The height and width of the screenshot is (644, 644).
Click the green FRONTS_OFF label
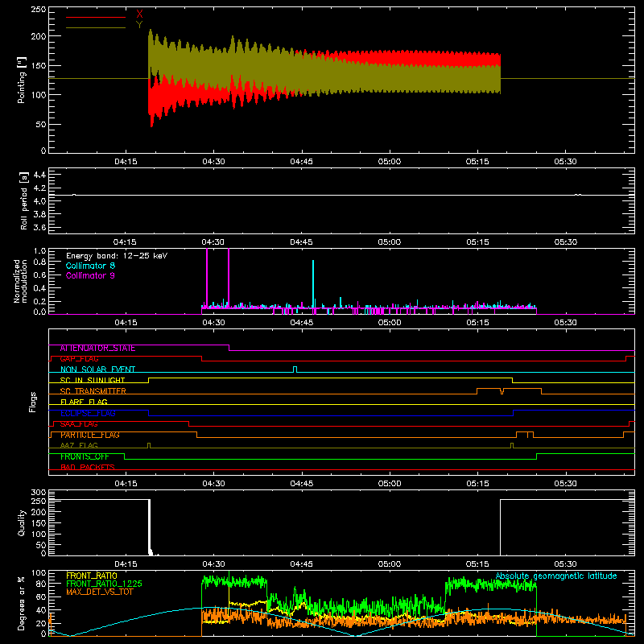pos(85,456)
